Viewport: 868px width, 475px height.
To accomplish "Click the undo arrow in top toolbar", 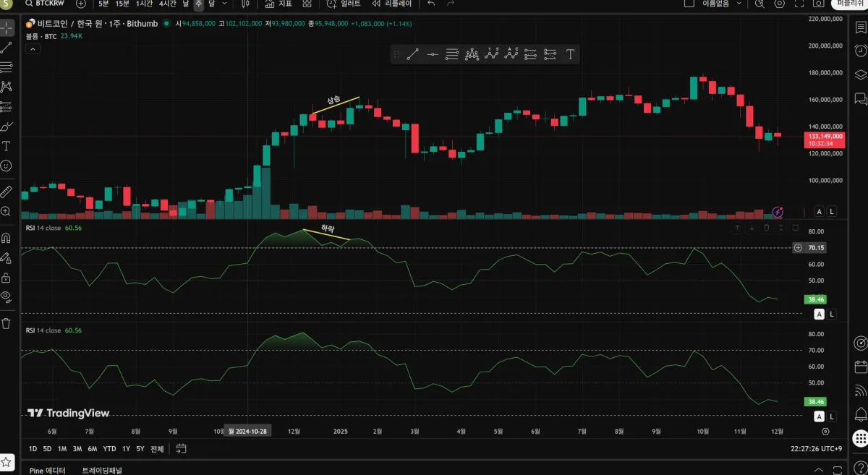I will 431,4.
